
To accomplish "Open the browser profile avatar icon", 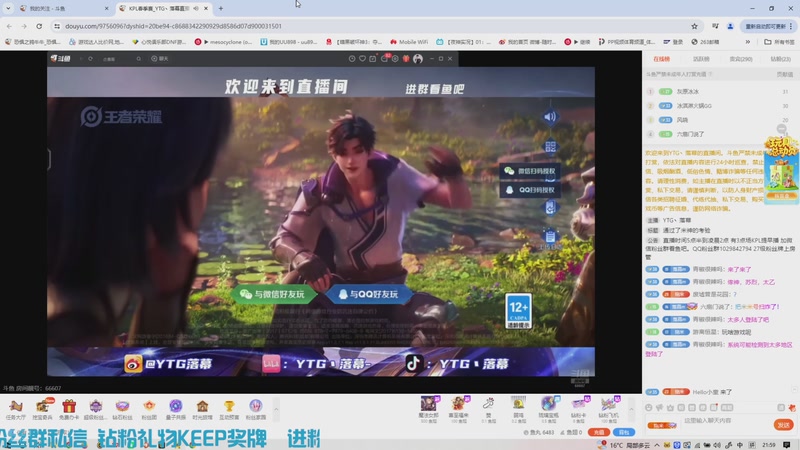I will tap(730, 26).
